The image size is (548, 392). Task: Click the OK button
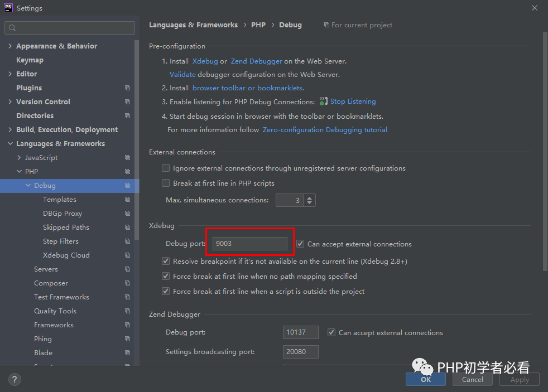pyautogui.click(x=426, y=379)
